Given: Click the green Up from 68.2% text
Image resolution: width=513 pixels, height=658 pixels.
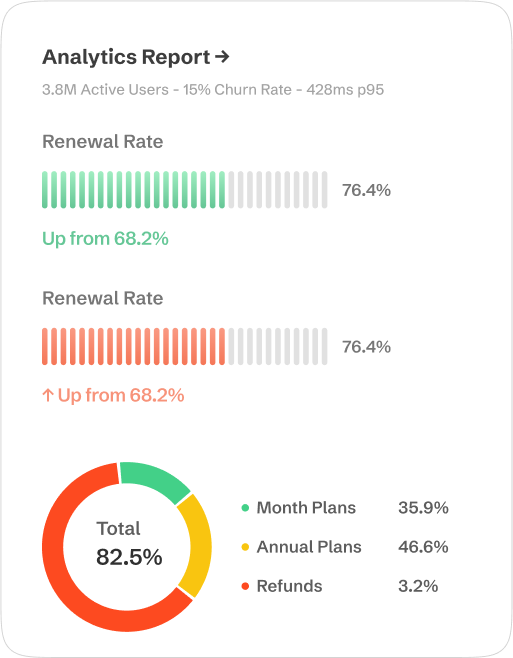Looking at the screenshot, I should (105, 238).
